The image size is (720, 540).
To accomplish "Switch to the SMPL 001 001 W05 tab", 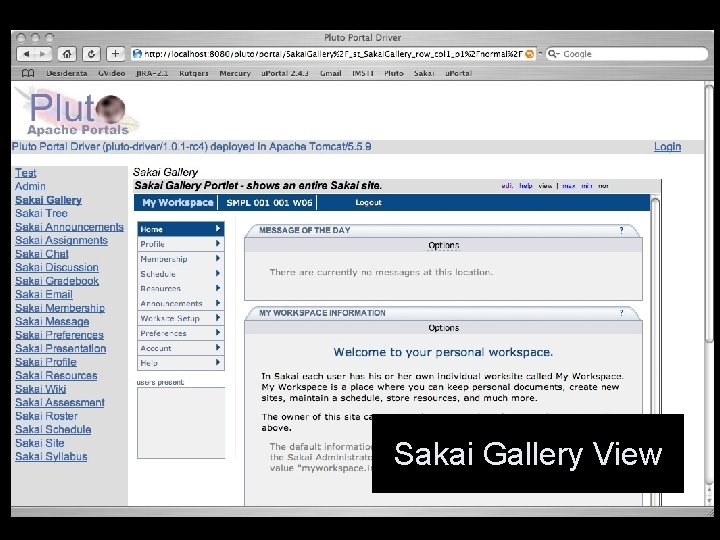I will [269, 202].
